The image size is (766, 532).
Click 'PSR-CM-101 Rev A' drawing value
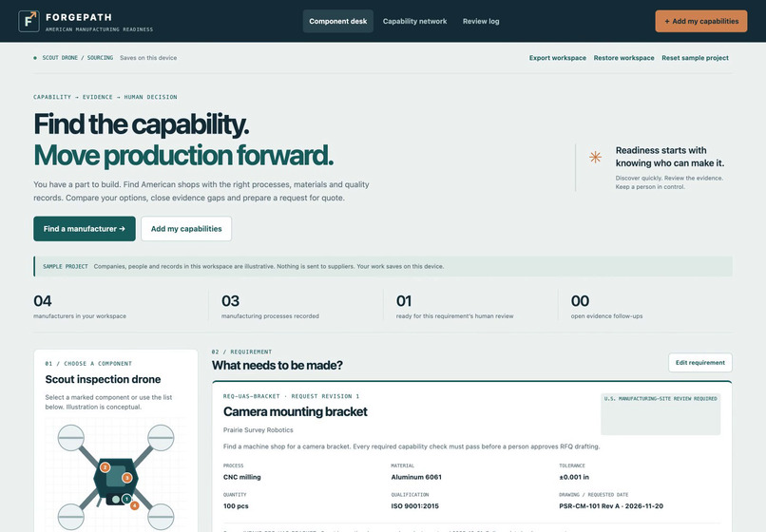pos(586,506)
